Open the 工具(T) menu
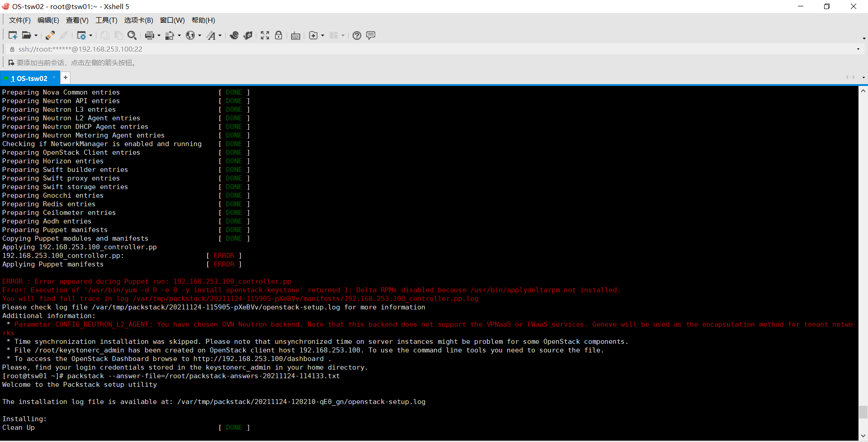The width and height of the screenshot is (868, 442). point(106,20)
